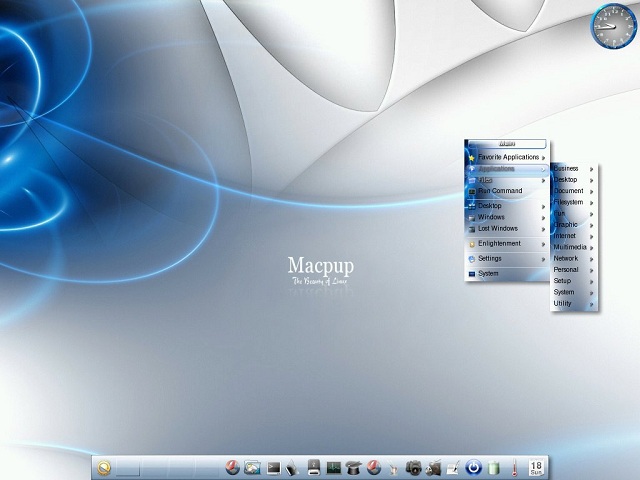Open the green trash can icon
The height and width of the screenshot is (480, 640).
tap(494, 468)
